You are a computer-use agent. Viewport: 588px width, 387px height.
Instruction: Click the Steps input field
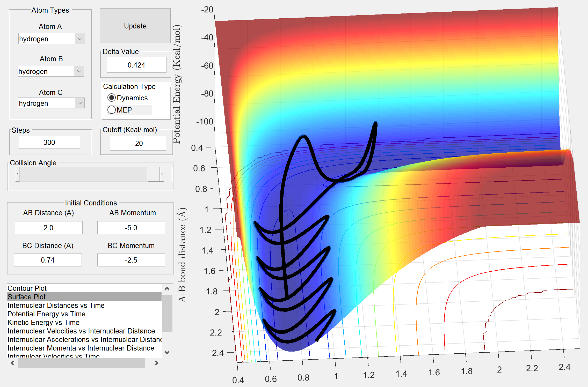coord(49,142)
